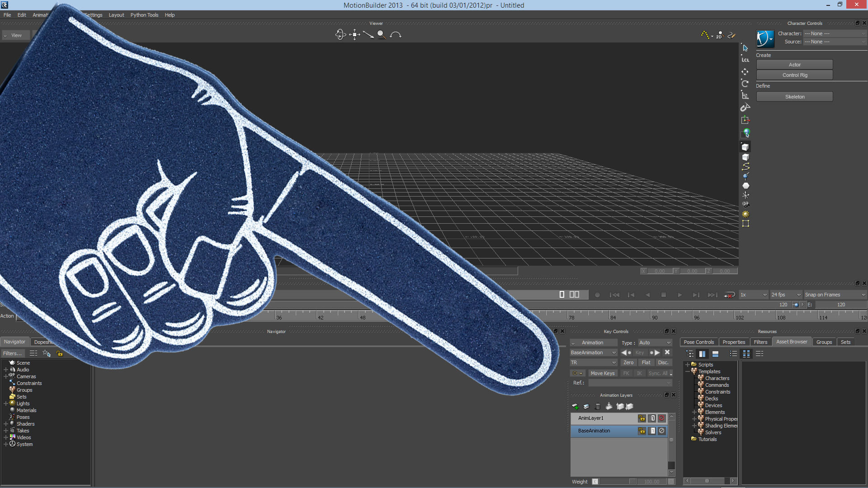
Task: Open the Python Tools menu
Action: 144,15
